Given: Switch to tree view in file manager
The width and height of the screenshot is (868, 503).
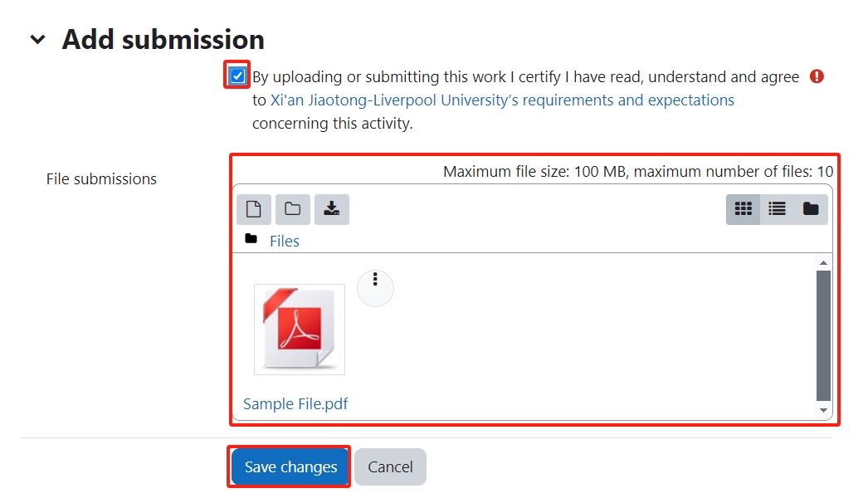Looking at the screenshot, I should tap(809, 209).
